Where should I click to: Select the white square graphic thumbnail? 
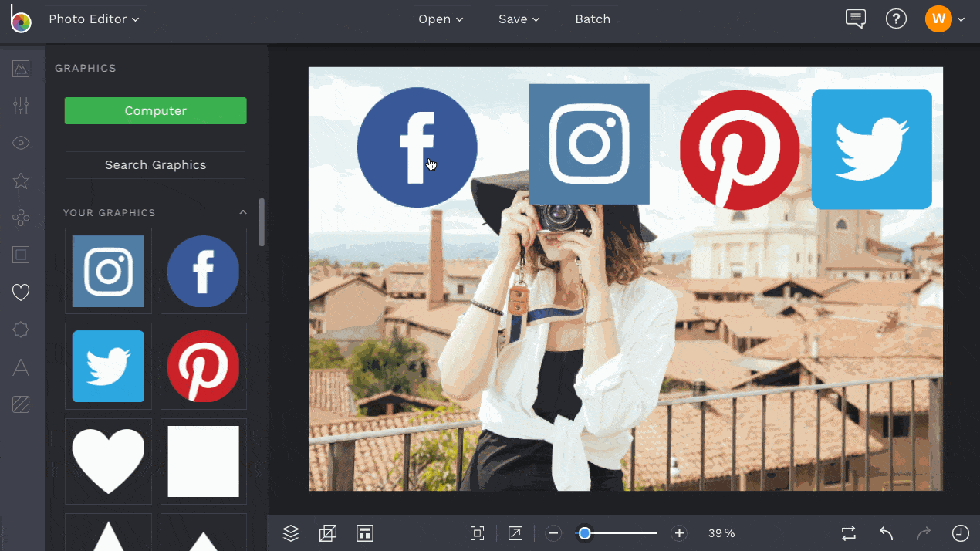203,461
